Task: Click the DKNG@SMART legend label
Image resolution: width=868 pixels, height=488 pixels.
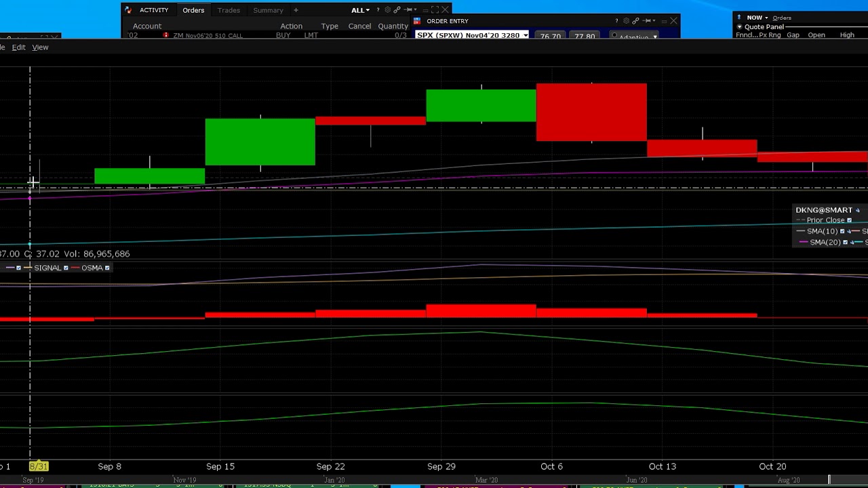Action: [824, 210]
